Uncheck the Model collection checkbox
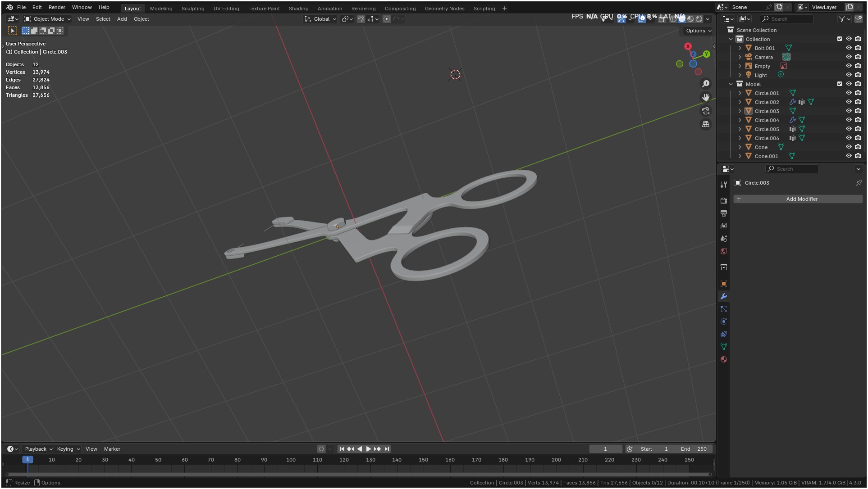Screen dimensions: 868x489 (840, 84)
